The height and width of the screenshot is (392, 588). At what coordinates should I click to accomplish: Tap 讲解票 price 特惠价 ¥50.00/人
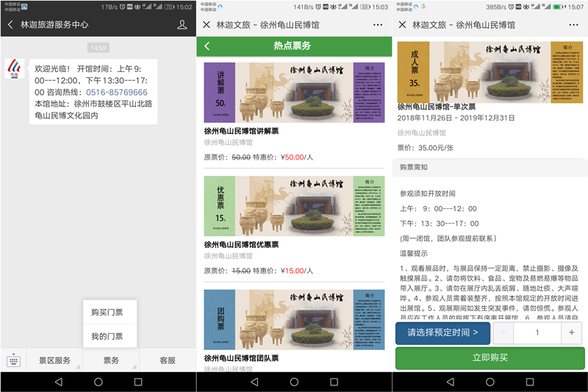click(283, 157)
